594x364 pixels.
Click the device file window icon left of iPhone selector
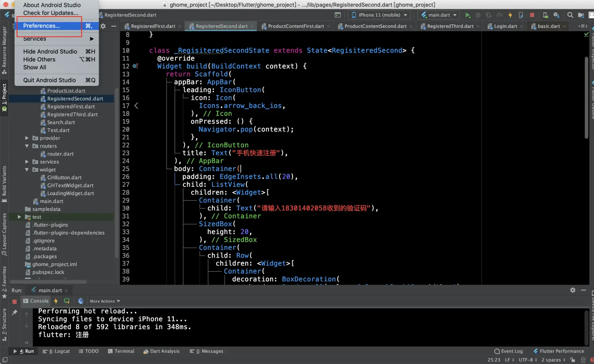coord(338,15)
